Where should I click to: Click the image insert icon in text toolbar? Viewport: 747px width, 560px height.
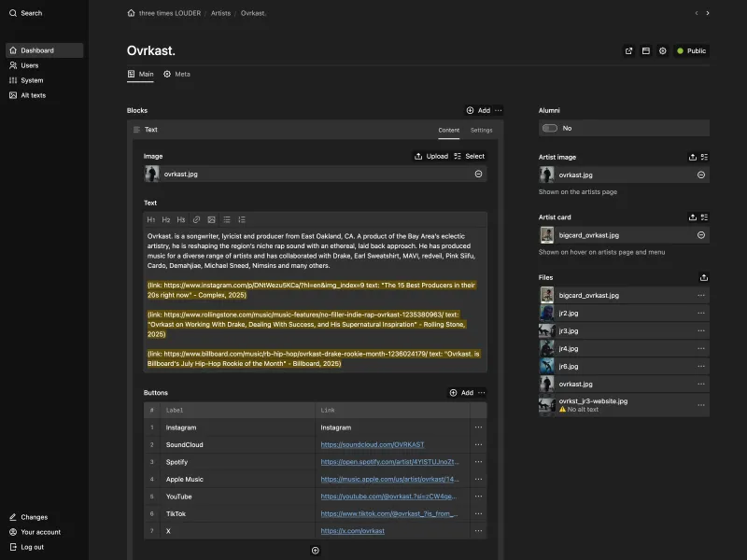(x=212, y=220)
